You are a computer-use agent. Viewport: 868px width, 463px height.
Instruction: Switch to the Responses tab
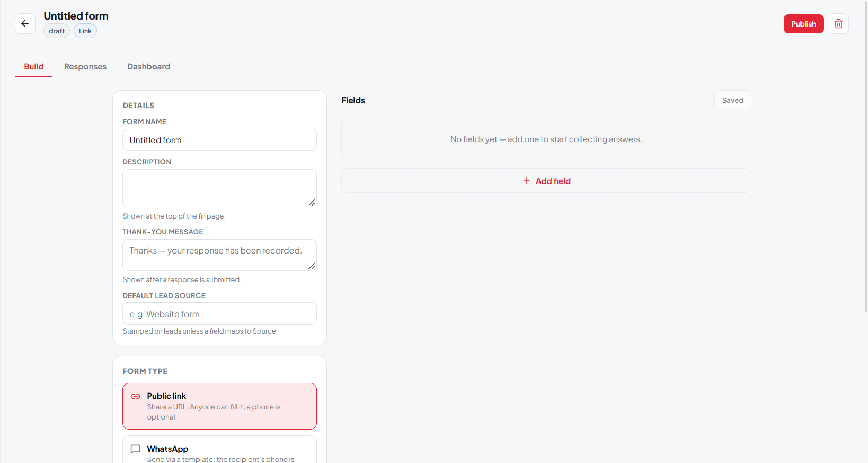click(x=85, y=67)
